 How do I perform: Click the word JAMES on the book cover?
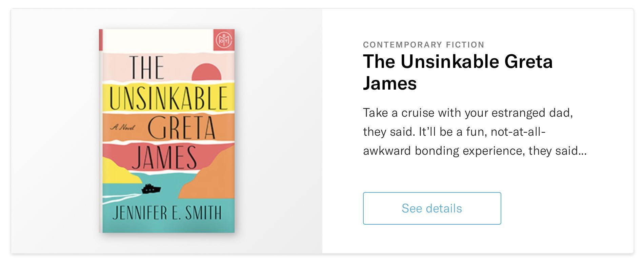[164, 158]
